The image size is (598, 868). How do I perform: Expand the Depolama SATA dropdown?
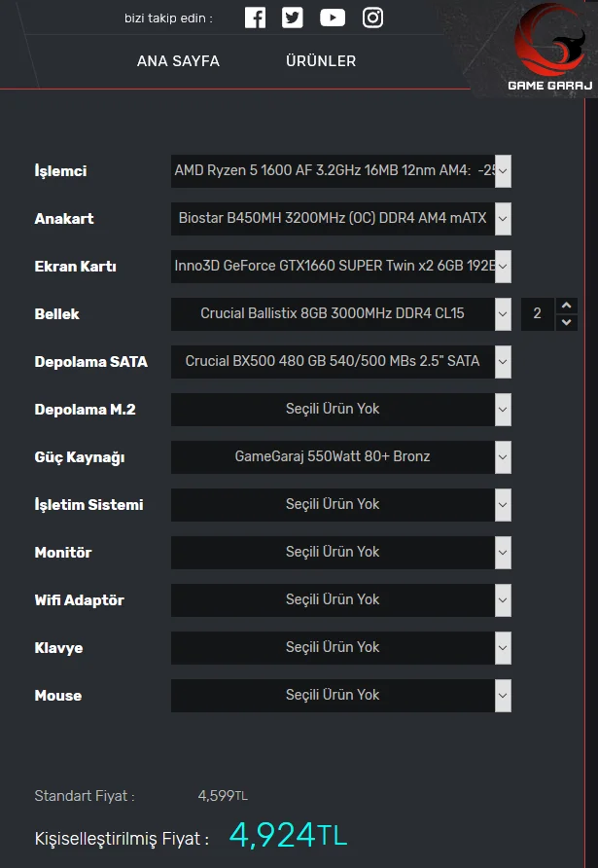click(341, 361)
